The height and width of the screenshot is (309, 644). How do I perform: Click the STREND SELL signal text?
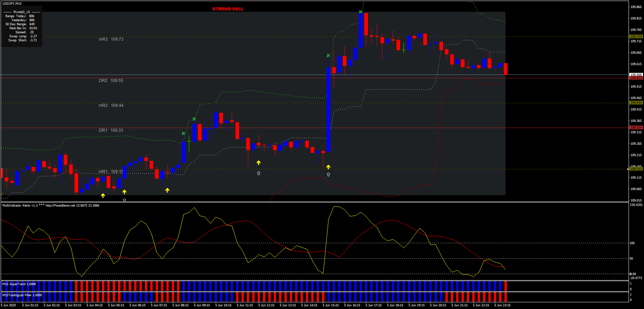click(228, 9)
